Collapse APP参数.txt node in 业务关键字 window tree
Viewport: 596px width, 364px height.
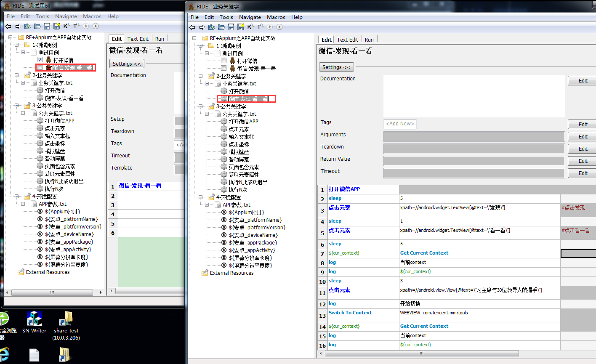pos(207,205)
